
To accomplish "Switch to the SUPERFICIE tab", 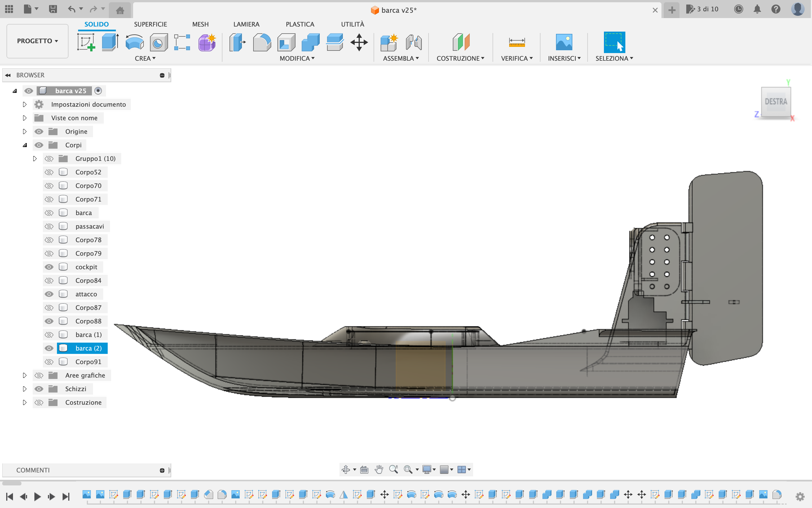I will [x=150, y=24].
